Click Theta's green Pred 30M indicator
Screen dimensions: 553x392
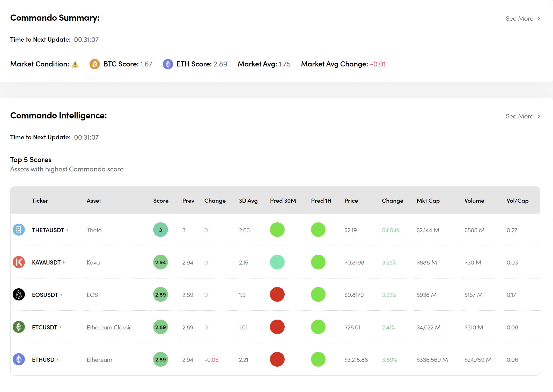(277, 230)
